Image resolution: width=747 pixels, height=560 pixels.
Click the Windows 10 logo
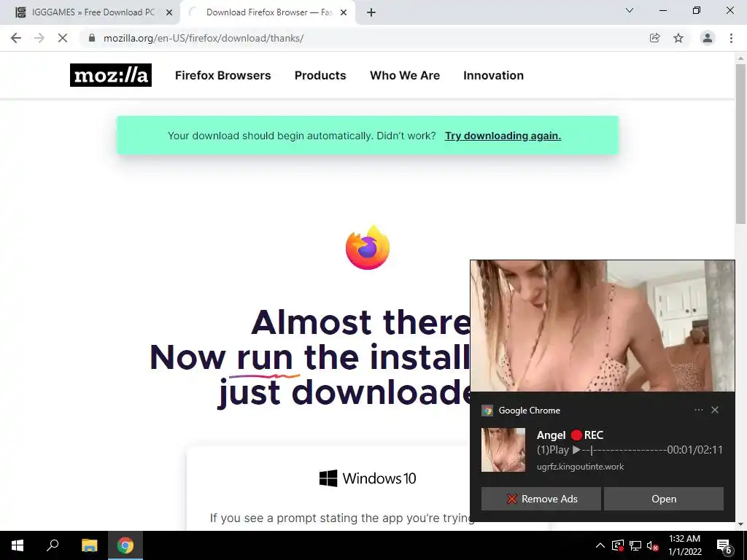click(x=368, y=478)
